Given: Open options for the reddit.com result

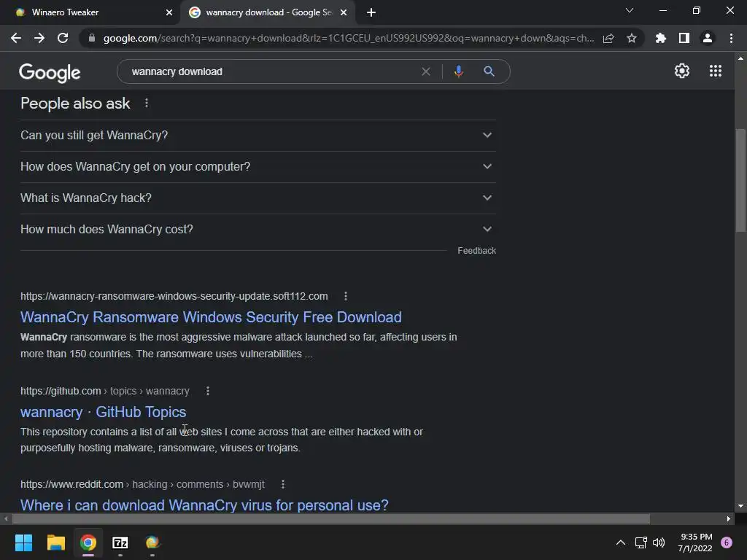Looking at the screenshot, I should click(x=283, y=484).
